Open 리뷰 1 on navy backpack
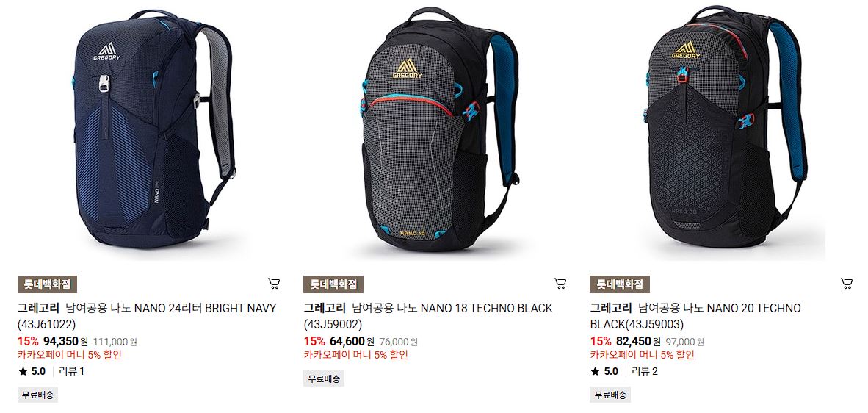Viewport: 868px width, 413px height. (x=71, y=371)
